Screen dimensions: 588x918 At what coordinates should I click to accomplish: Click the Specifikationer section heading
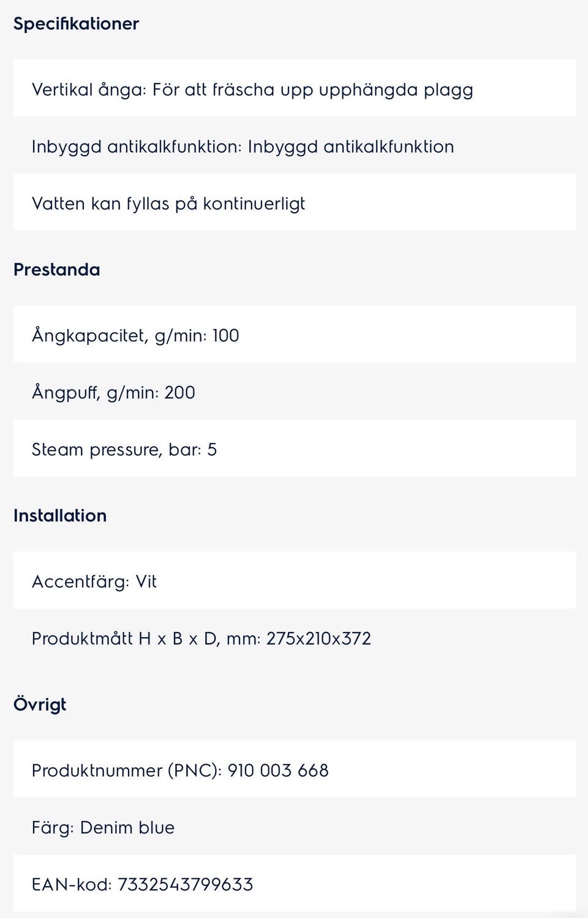pos(76,24)
